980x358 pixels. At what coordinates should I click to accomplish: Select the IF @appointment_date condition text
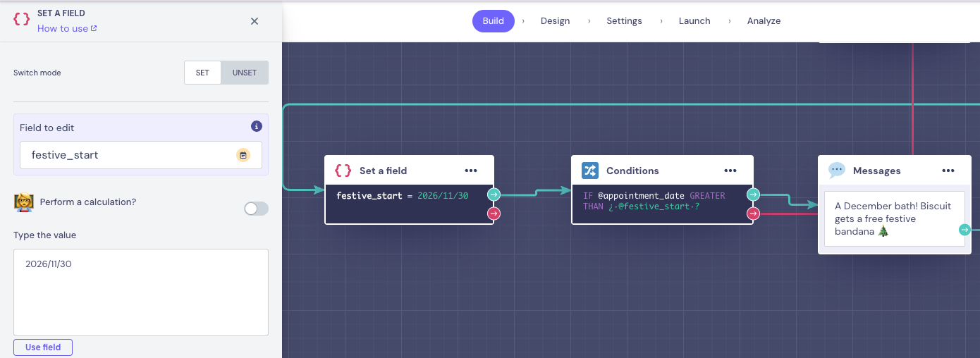(x=654, y=201)
